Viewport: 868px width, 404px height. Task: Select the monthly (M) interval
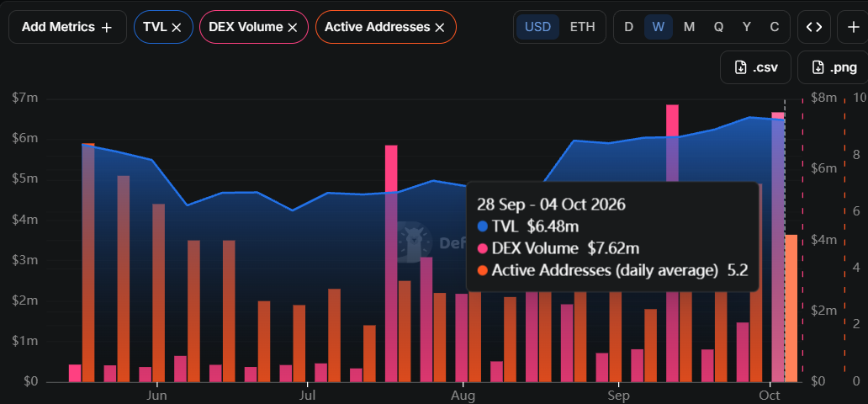coord(689,27)
